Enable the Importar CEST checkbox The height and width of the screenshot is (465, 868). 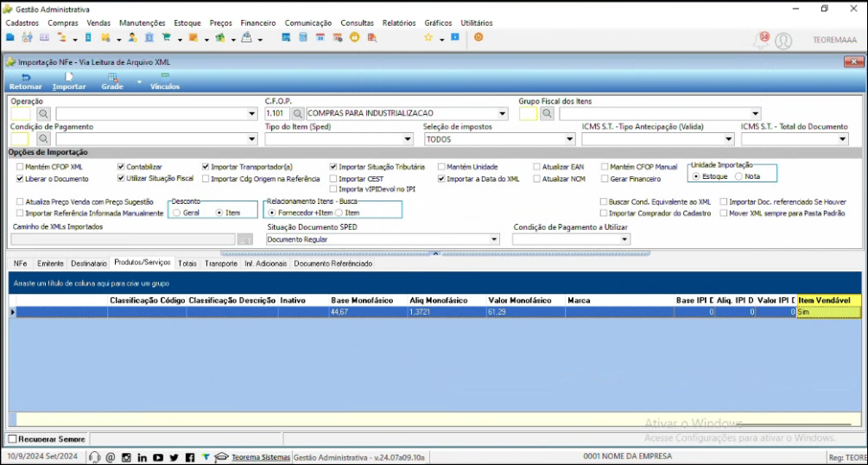[333, 179]
